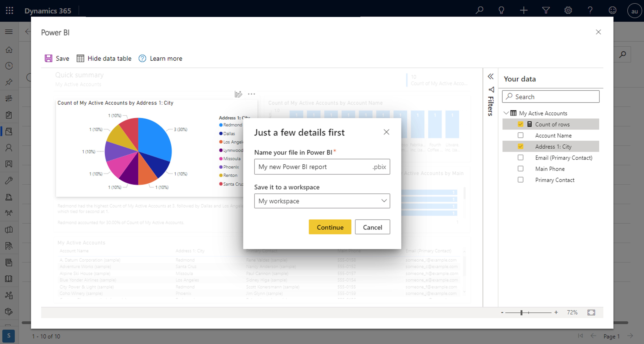
Task: Collapse the Your data pane chevrons
Action: pyautogui.click(x=490, y=76)
